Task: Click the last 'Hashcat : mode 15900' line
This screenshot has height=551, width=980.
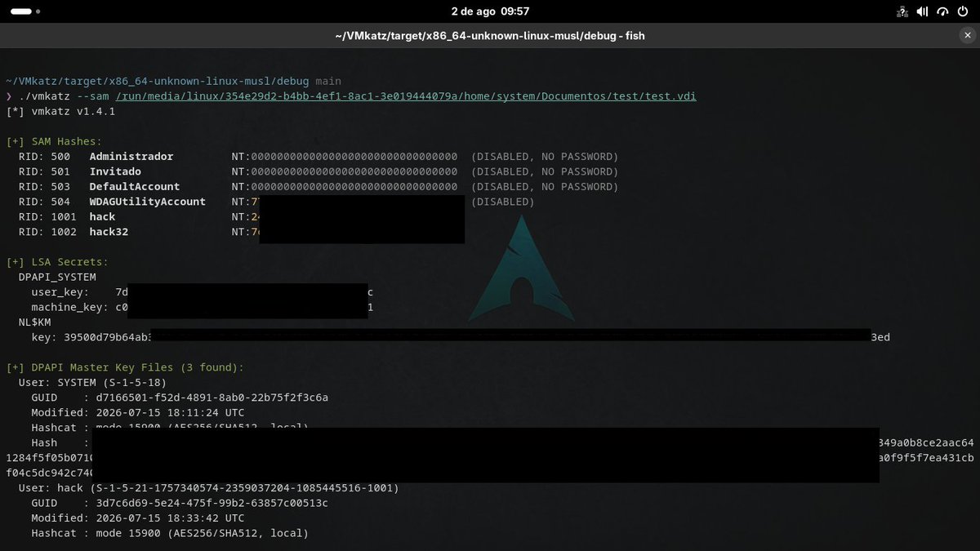Action: point(170,533)
